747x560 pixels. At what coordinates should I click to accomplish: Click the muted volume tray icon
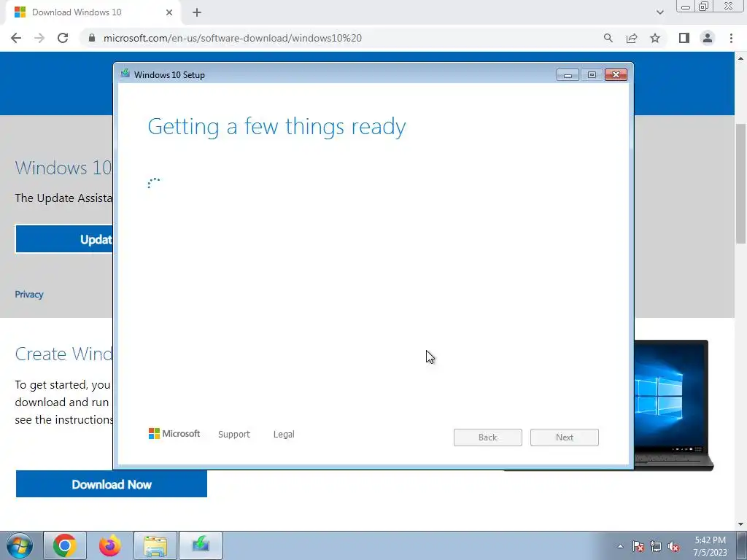(673, 546)
